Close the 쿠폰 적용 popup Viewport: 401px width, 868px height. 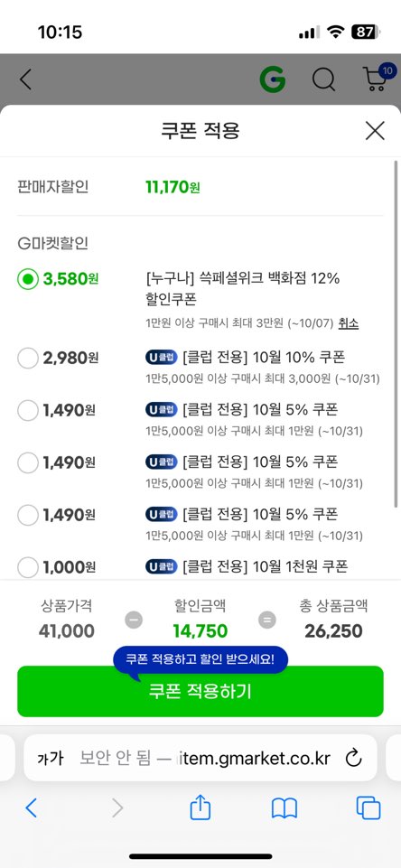tap(375, 131)
